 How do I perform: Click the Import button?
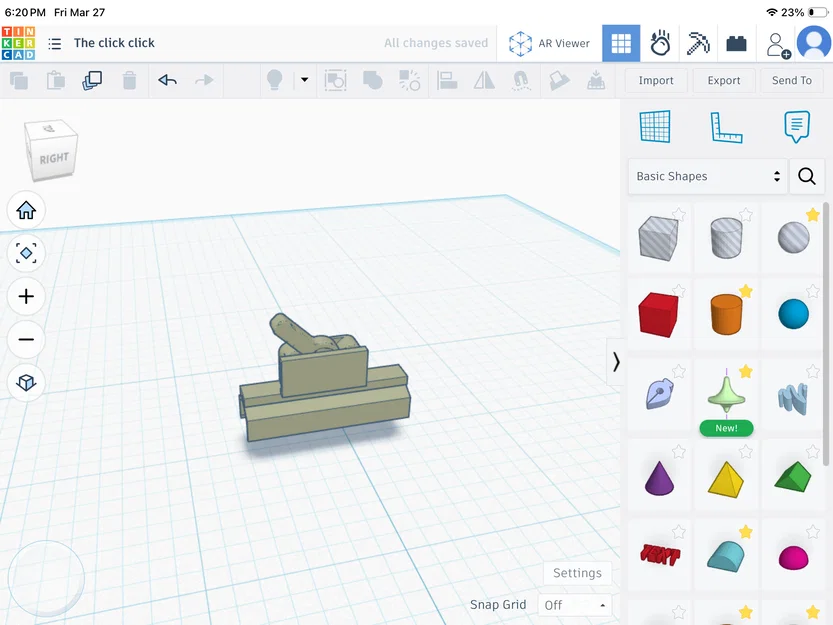point(656,80)
